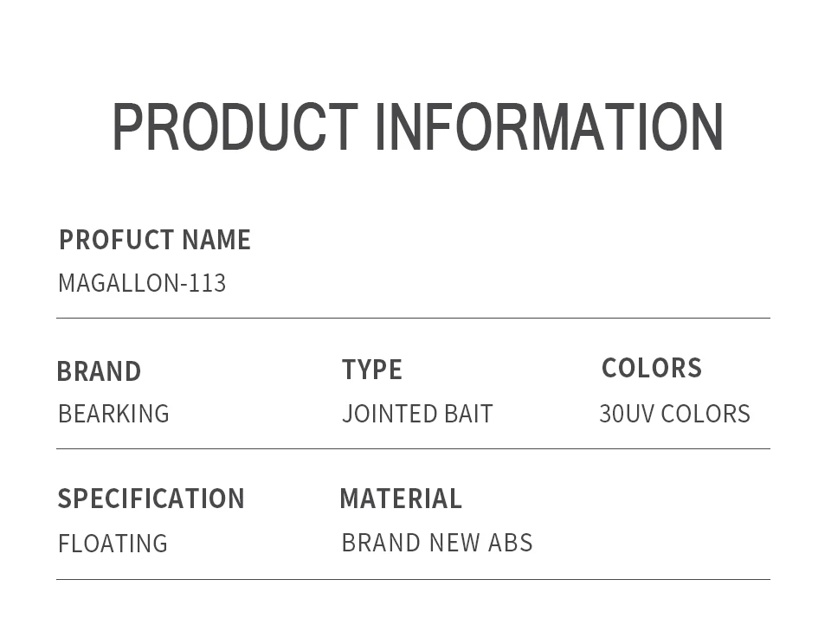Click the MATERIAL heading label
The height and width of the screenshot is (644, 831).
(401, 499)
